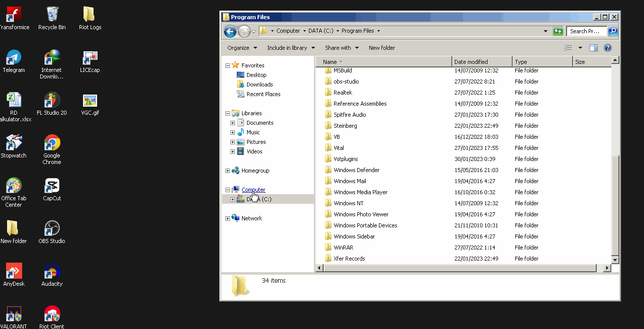Click the horizontal scrollbar right arrow

pos(607,268)
